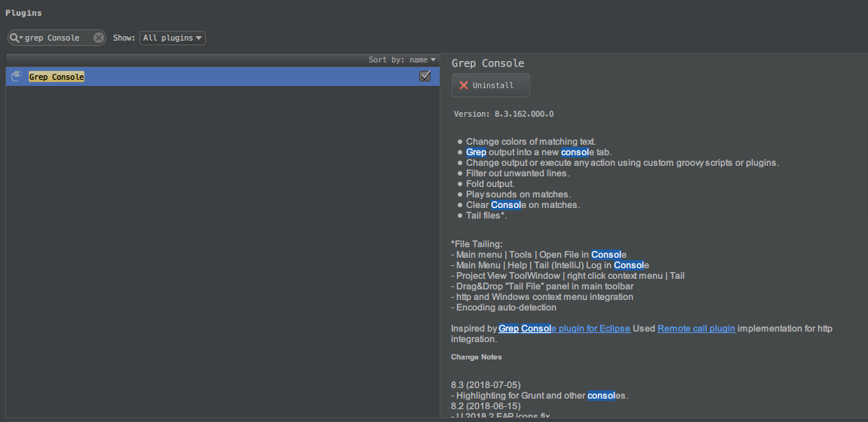Click the Plugins dialog heading
Viewport: 868px width, 422px height.
pos(24,13)
